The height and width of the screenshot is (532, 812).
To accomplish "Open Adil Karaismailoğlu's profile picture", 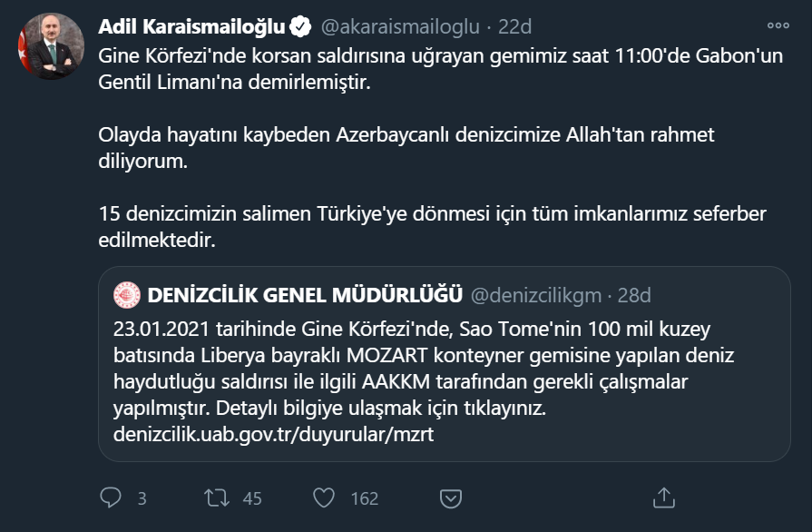I will pos(49,45).
